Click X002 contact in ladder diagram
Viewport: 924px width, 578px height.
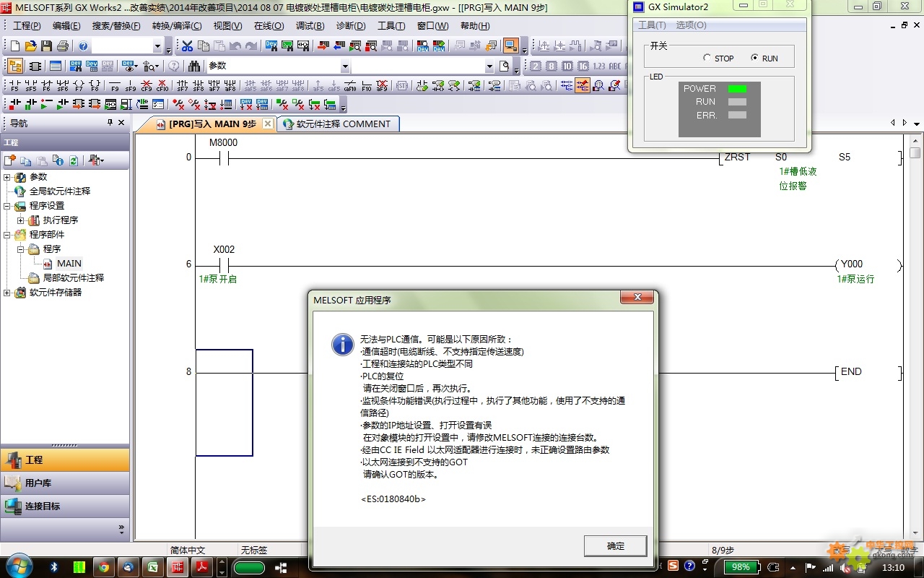click(x=224, y=266)
